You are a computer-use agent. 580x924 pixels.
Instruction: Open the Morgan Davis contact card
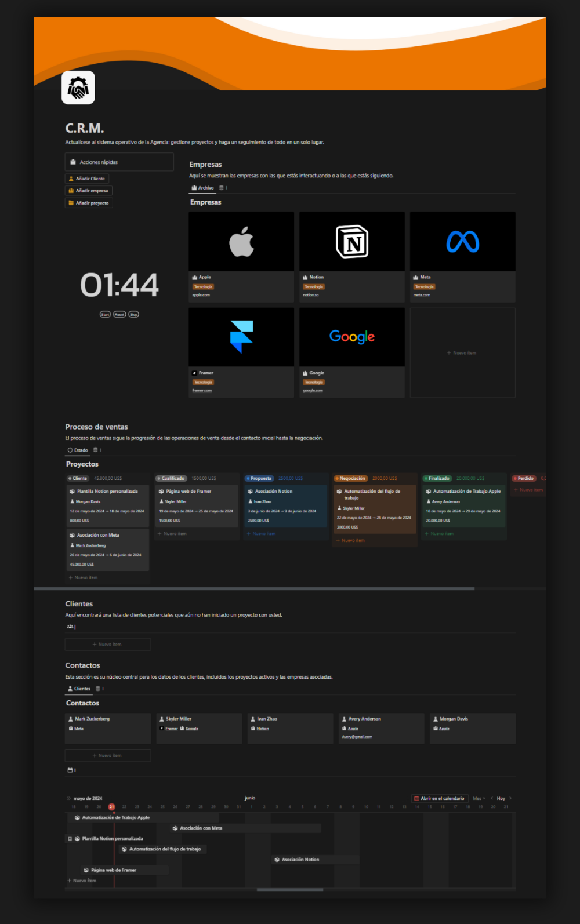473,729
